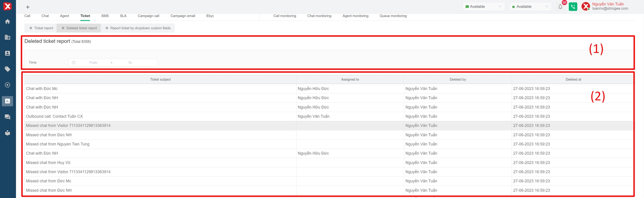Click the home icon in sidebar
Image resolution: width=644 pixels, height=198 pixels.
tap(8, 22)
